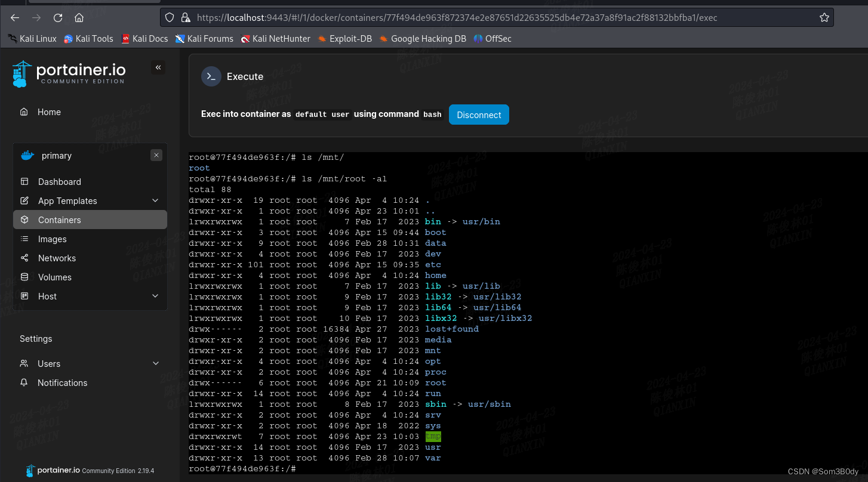
Task: Click the Docker whale icon beside primary
Action: (27, 156)
